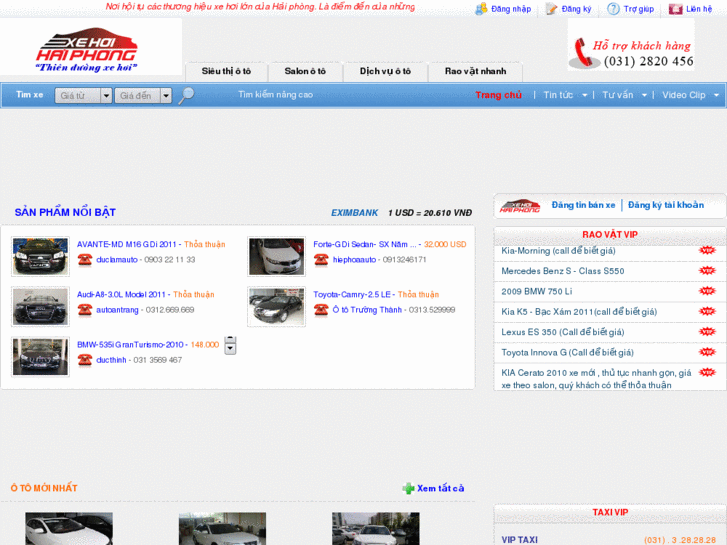Click the VIP badge next to Toyota Innova G

click(707, 352)
